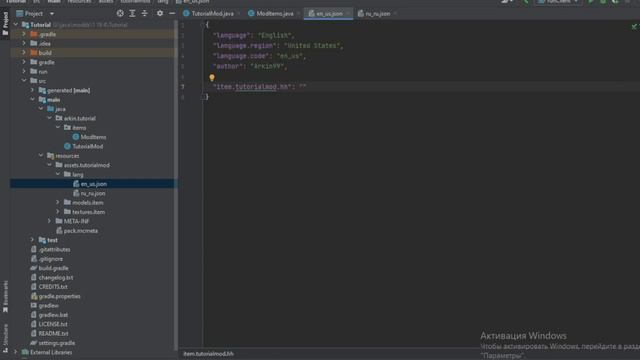The height and width of the screenshot is (360, 640).
Task: Expand the .gradle folder
Action: click(24, 34)
